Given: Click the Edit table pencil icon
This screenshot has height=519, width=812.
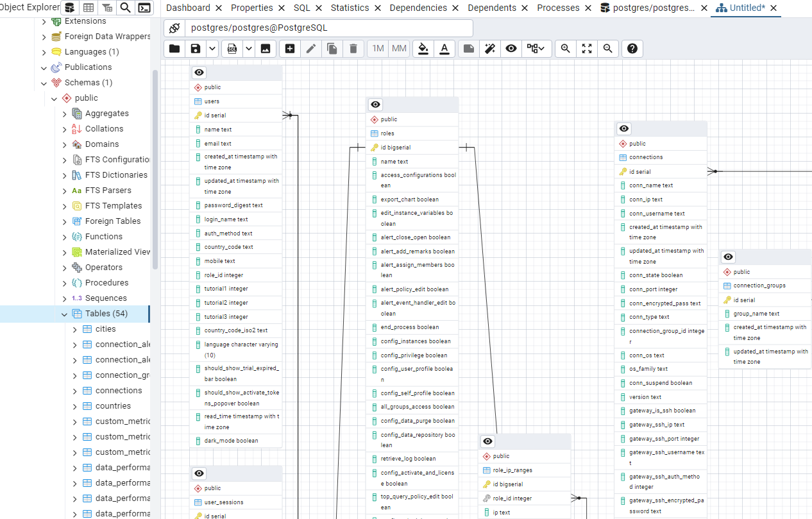Looking at the screenshot, I should (x=311, y=49).
